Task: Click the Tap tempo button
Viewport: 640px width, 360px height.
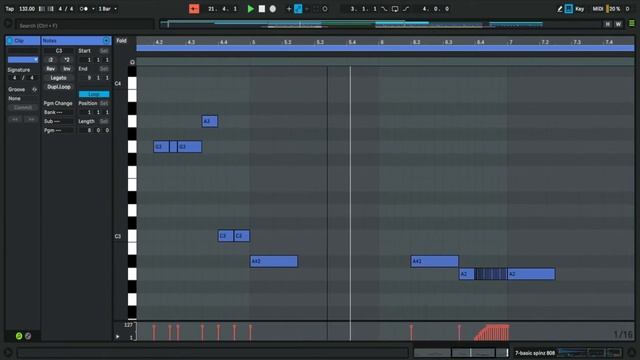Action: tap(10, 9)
